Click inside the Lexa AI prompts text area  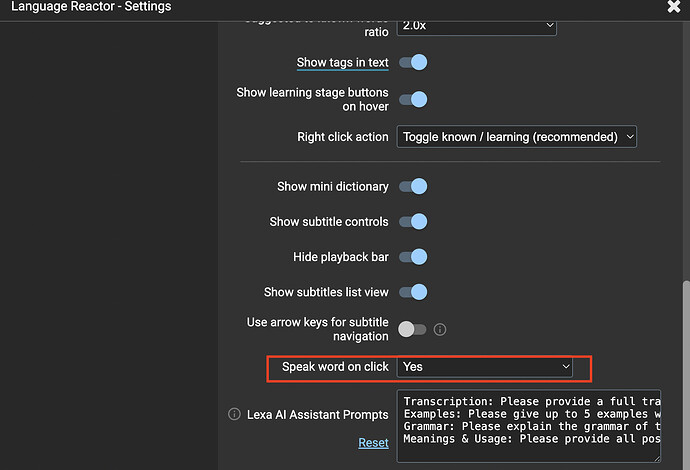click(x=529, y=426)
